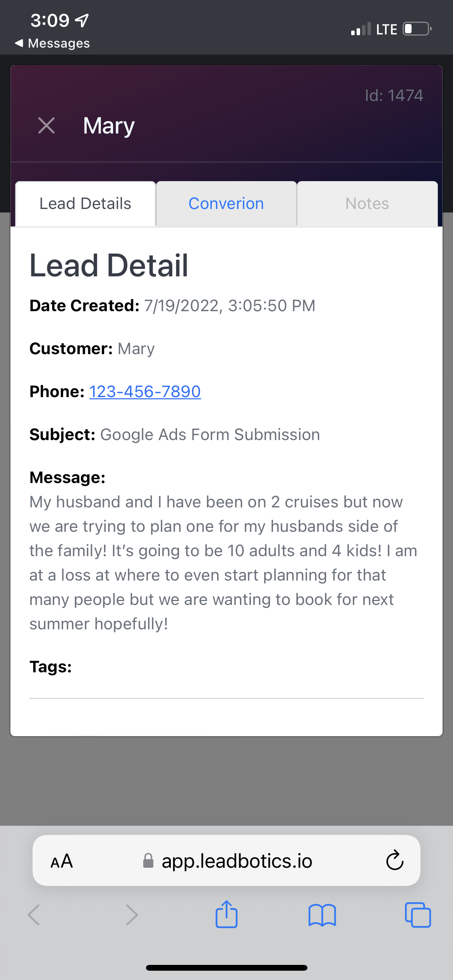Tap the battery indicator in status bar
This screenshot has height=980, width=453.
(x=417, y=29)
